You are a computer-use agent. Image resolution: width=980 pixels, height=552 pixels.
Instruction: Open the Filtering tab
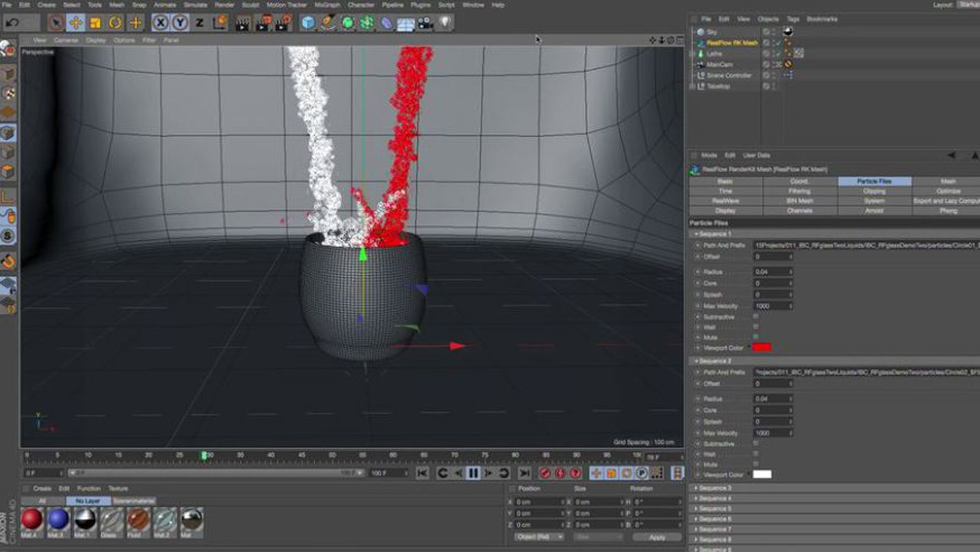[x=799, y=191]
